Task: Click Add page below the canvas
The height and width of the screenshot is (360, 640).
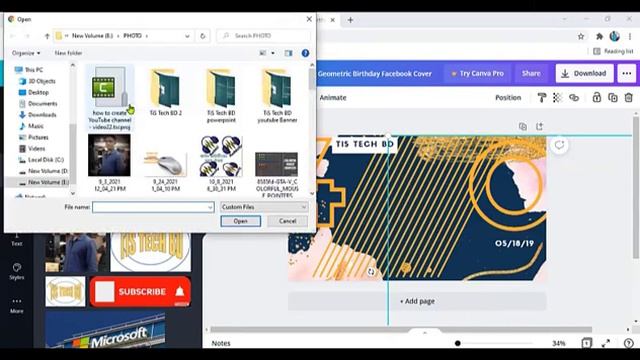Action: 417,301
